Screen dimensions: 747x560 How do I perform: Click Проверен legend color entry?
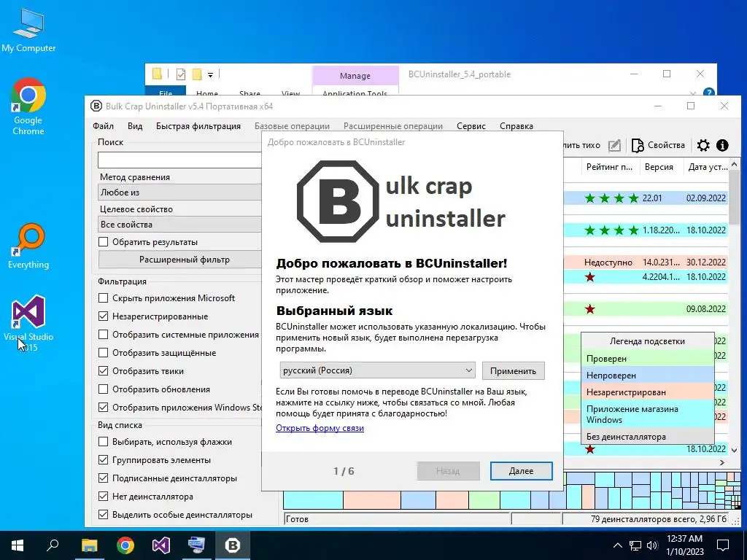(x=648, y=359)
